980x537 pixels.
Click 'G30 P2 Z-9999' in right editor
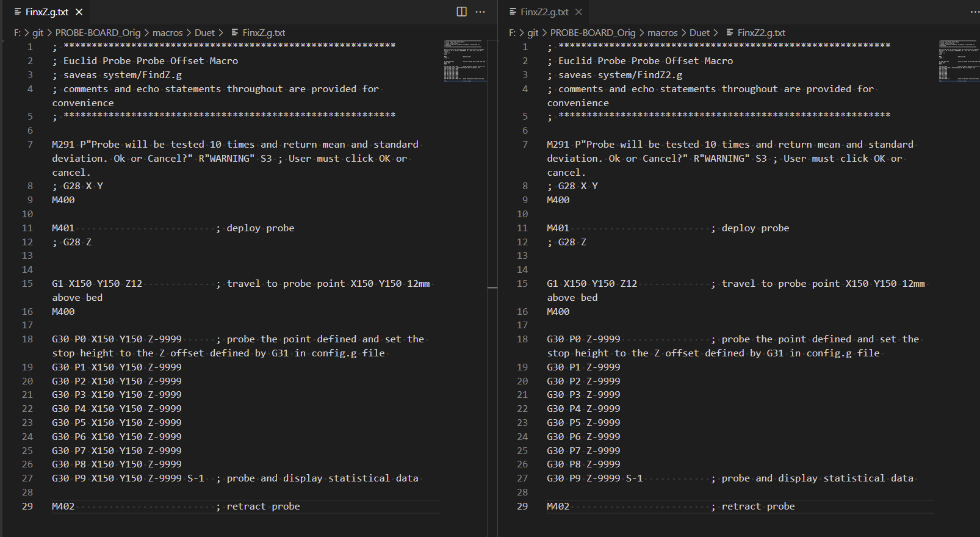click(583, 381)
